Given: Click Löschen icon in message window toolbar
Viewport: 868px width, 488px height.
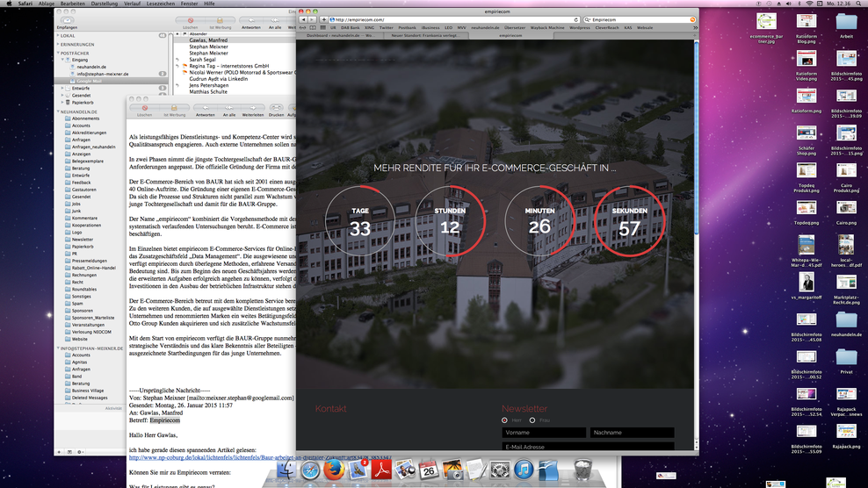Looking at the screenshot, I should click(x=144, y=107).
